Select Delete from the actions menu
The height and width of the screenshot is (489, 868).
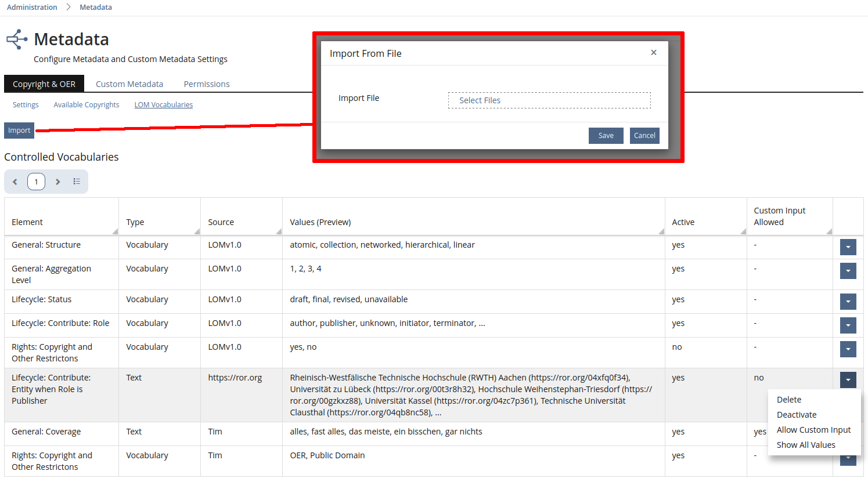(x=788, y=400)
